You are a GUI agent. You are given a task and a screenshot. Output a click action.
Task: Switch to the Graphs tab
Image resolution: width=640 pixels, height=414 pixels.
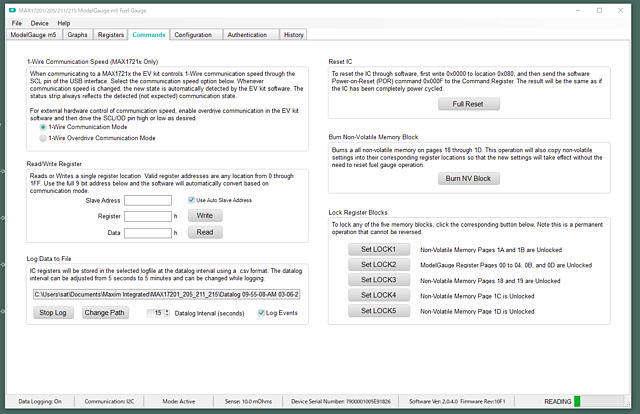click(x=78, y=35)
